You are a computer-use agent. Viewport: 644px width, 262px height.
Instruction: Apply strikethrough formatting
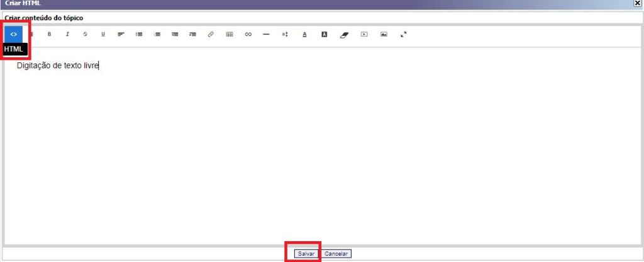pos(85,34)
